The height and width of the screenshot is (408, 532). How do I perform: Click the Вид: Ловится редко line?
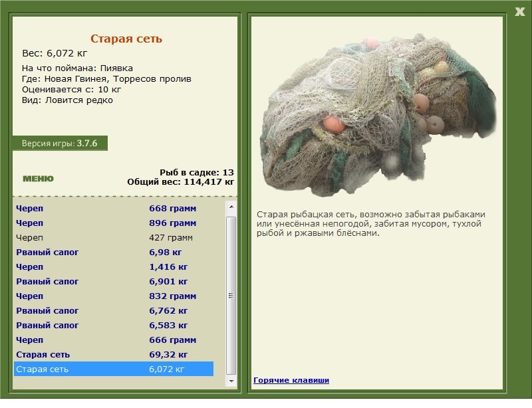[68, 100]
